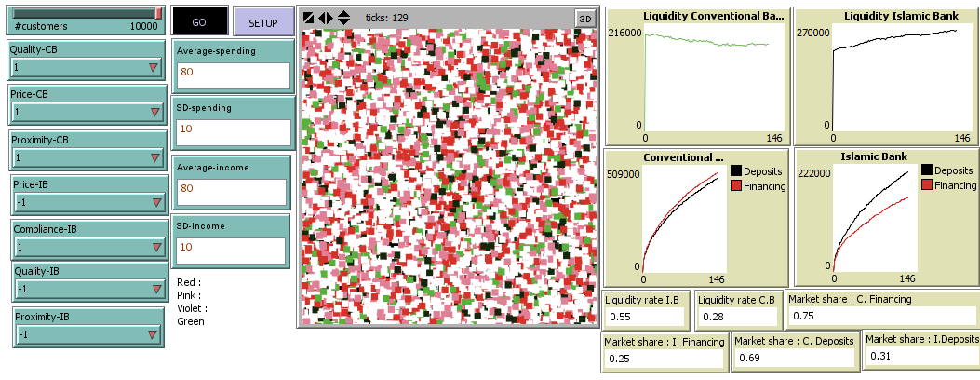Viewport: 980px width, 380px height.
Task: Switch the world view to 3D
Action: [x=584, y=18]
